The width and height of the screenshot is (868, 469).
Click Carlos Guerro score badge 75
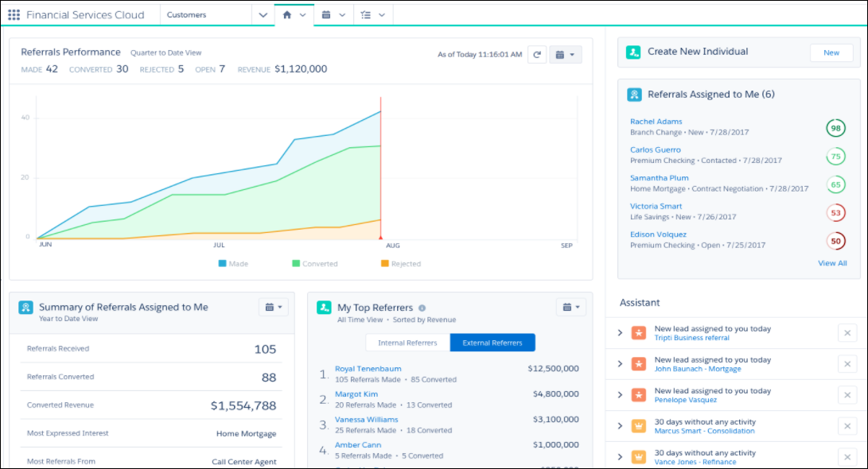point(836,157)
